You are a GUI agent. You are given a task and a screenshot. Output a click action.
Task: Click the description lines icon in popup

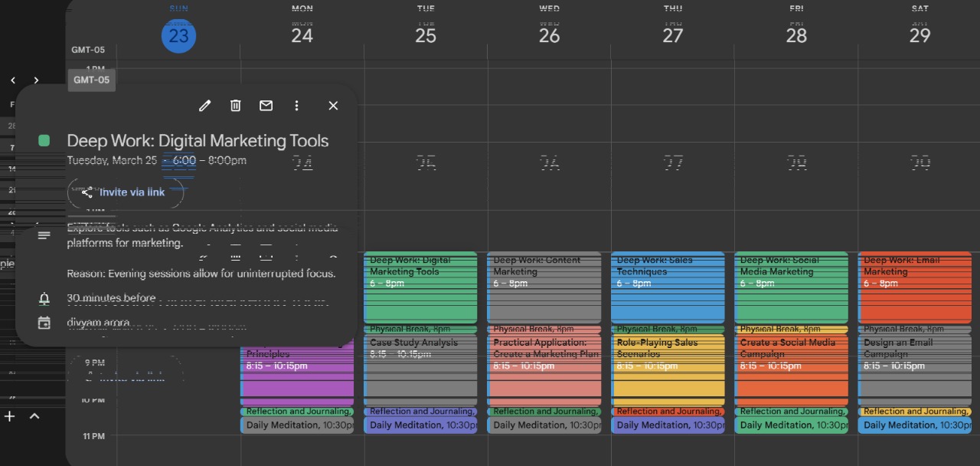(x=44, y=235)
